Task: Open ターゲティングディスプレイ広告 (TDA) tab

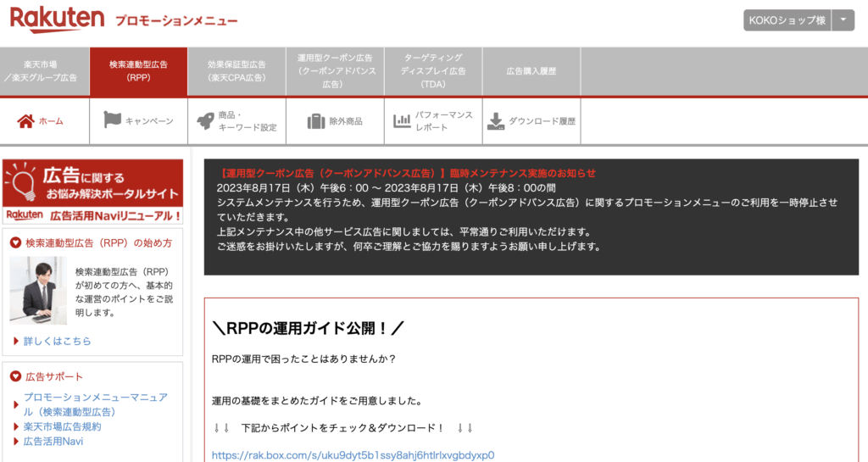Action: [x=433, y=71]
